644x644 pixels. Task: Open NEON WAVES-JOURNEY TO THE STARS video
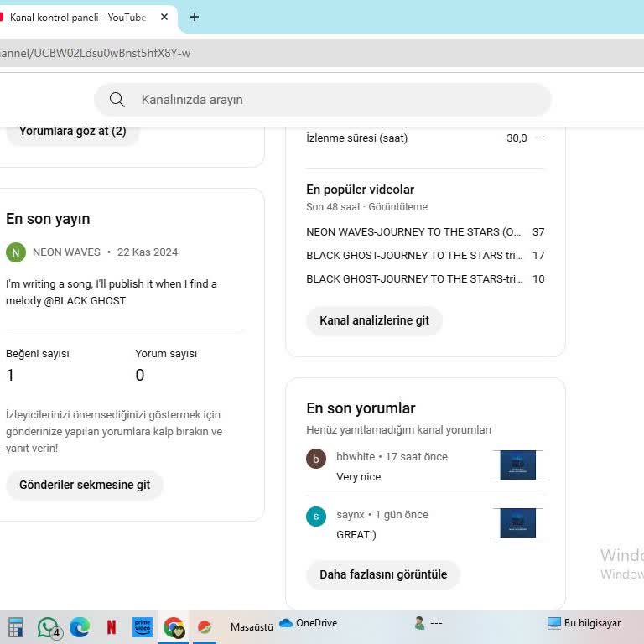(413, 232)
